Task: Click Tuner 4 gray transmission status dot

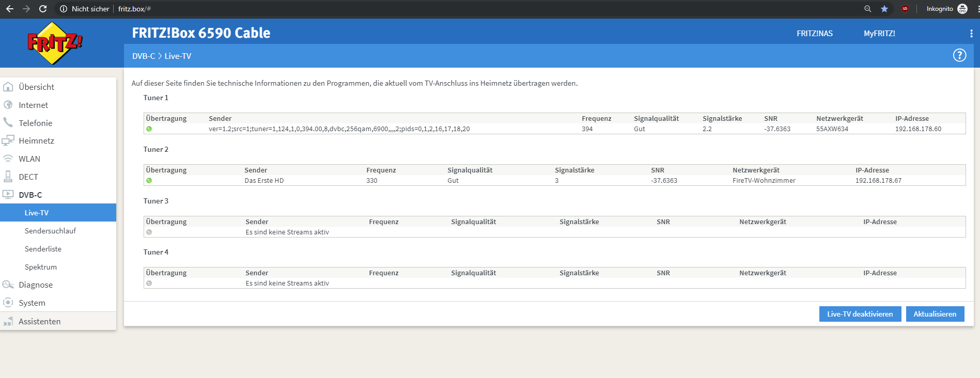Action: point(149,283)
